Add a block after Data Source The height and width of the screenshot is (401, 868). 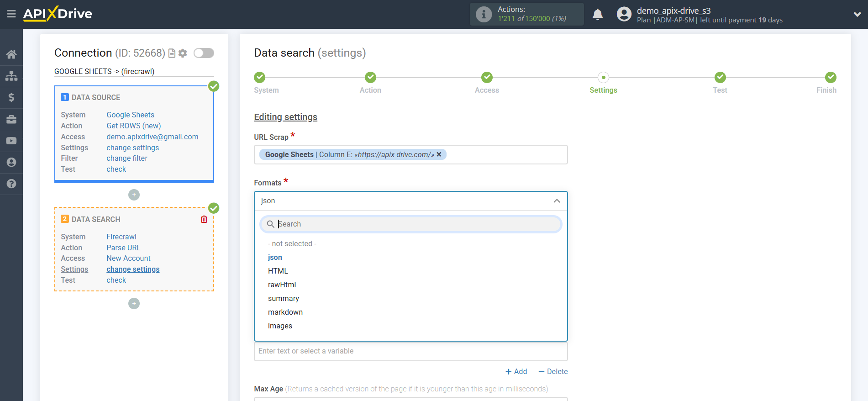(x=134, y=195)
